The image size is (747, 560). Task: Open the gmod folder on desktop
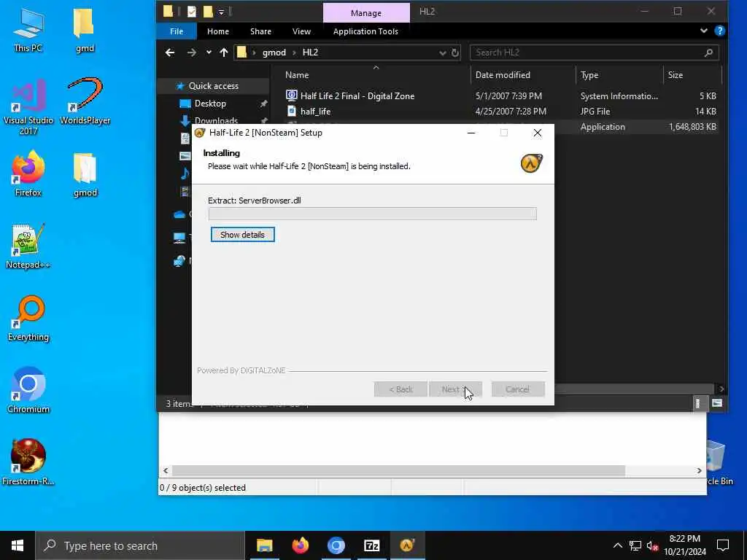[x=85, y=174]
